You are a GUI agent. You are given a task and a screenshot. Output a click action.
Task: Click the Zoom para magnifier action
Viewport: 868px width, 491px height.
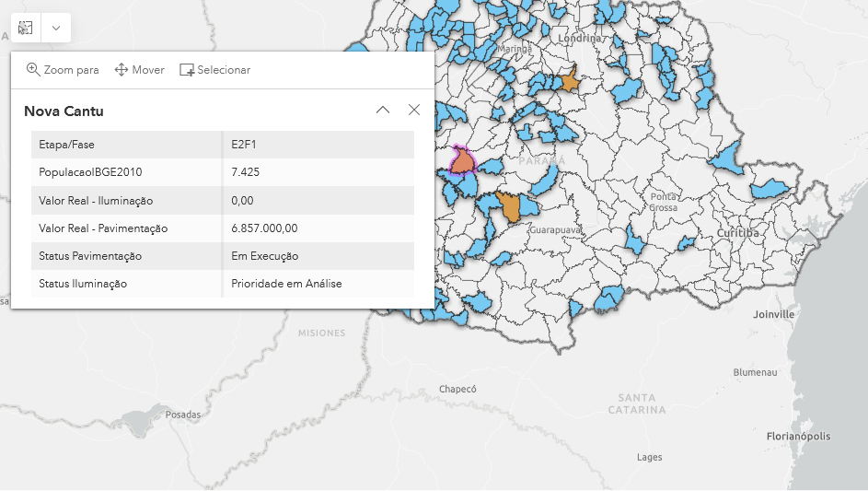[x=63, y=70]
